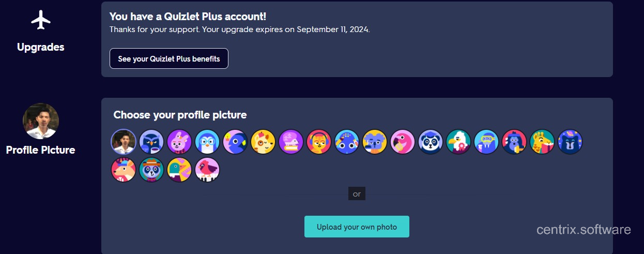This screenshot has height=254, width=644.
Task: Pick the red bird on piano avatar
Action: pyautogui.click(x=207, y=170)
